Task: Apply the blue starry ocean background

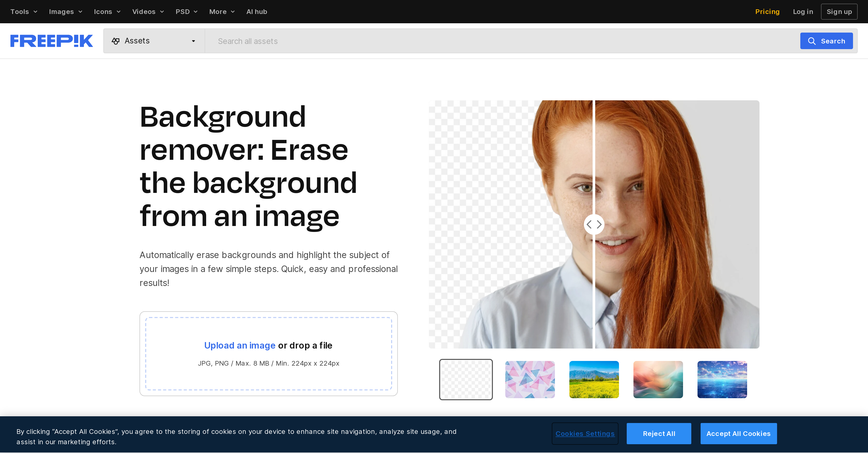Action: (722, 380)
